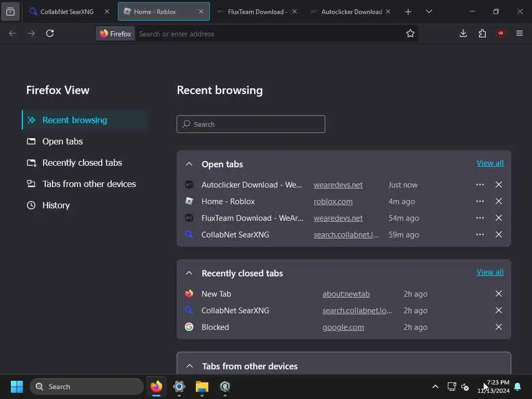Reopen New Tab from Recently closed tabs
The image size is (532, 399).
pos(216,294)
